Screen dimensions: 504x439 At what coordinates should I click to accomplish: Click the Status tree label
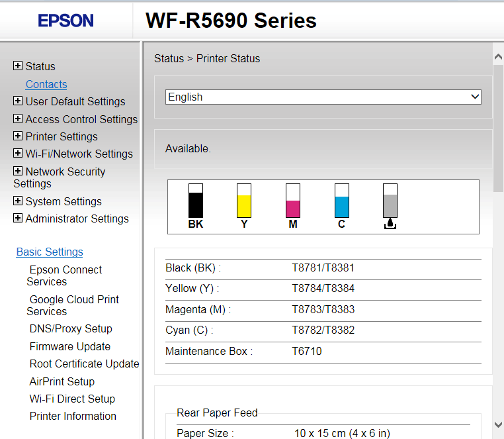(40, 66)
